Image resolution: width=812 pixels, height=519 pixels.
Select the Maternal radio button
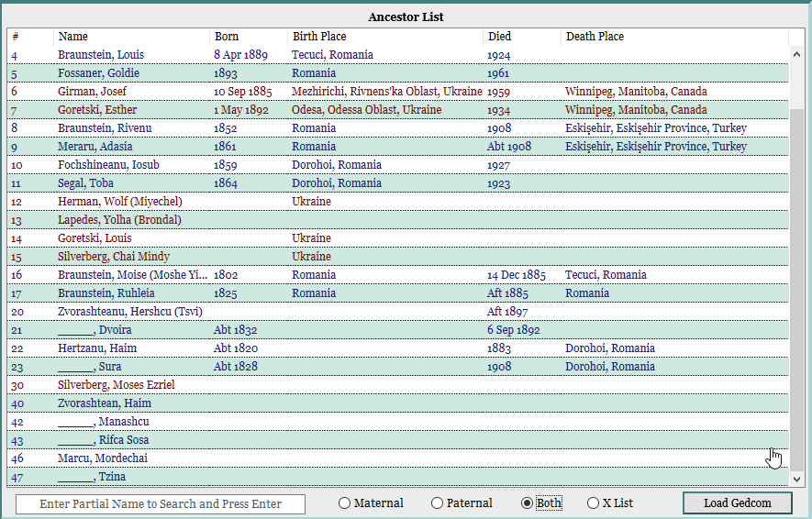point(371,503)
